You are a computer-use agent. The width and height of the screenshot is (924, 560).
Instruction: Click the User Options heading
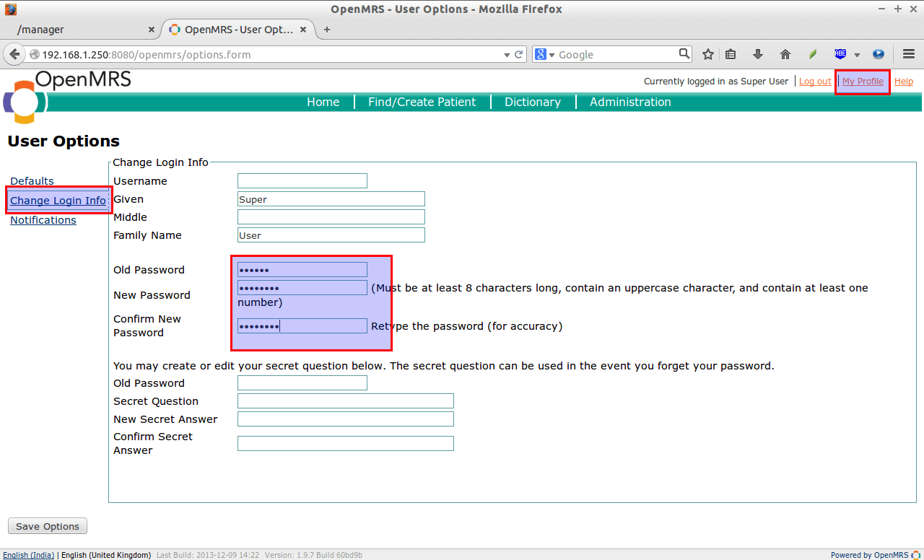pyautogui.click(x=64, y=141)
